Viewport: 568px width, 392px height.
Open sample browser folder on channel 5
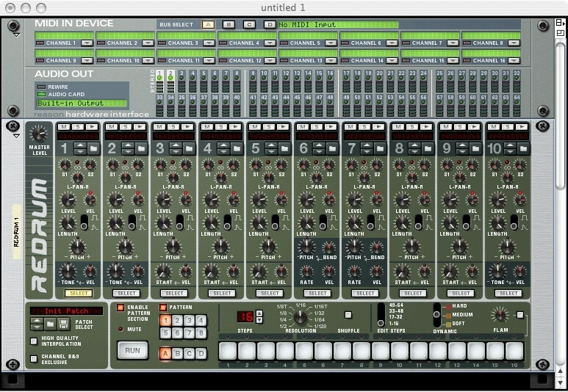coord(284,148)
